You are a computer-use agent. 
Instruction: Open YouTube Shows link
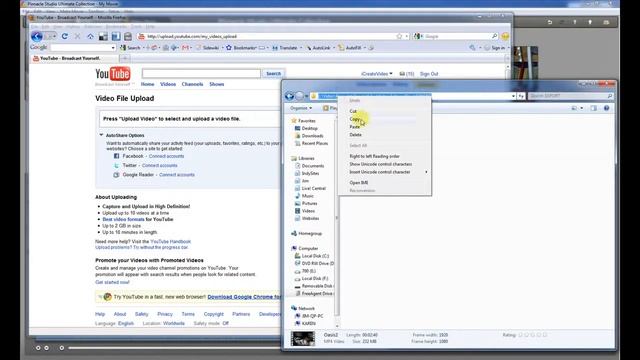coord(216,84)
